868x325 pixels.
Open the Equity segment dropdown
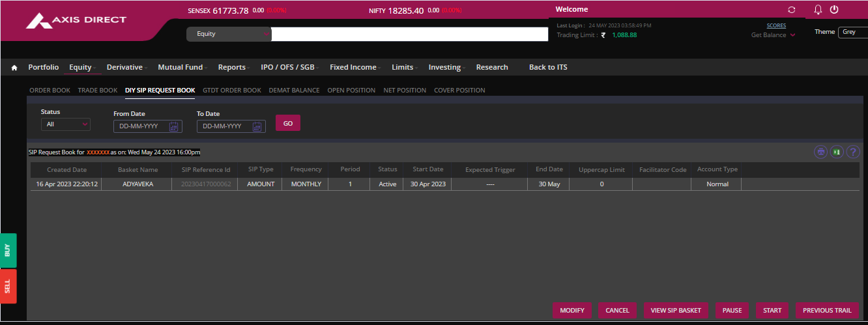(229, 34)
